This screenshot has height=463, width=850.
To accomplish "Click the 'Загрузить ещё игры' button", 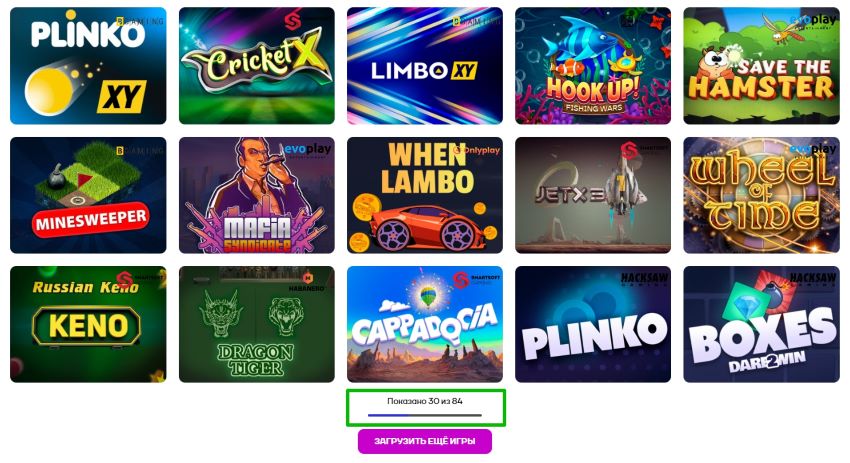I will pyautogui.click(x=425, y=441).
